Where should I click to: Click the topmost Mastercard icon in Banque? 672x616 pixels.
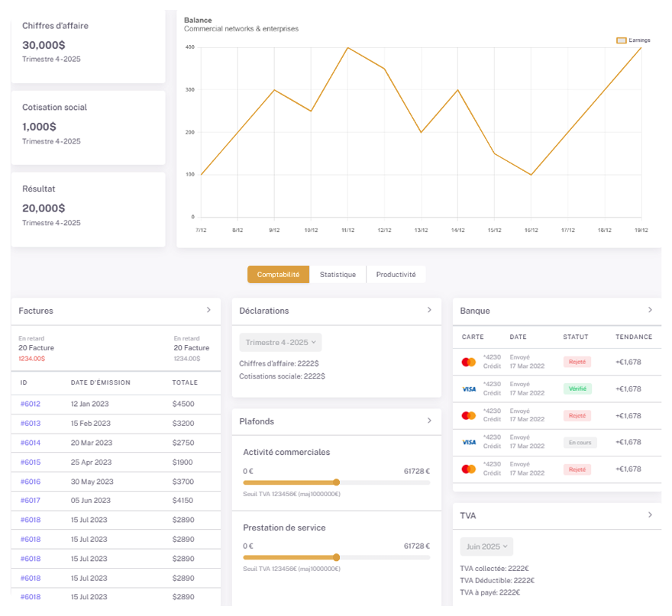pyautogui.click(x=469, y=362)
